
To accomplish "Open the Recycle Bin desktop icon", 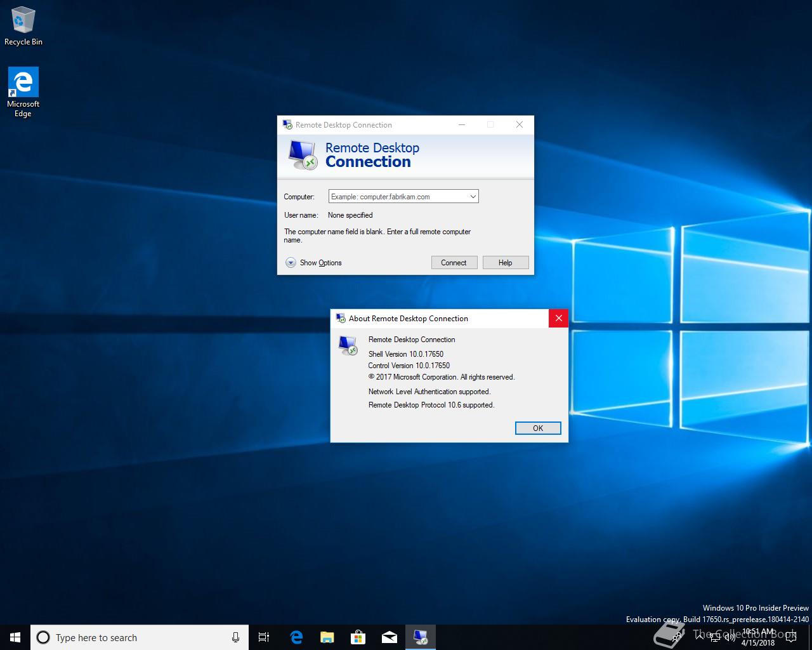I will pos(23,27).
